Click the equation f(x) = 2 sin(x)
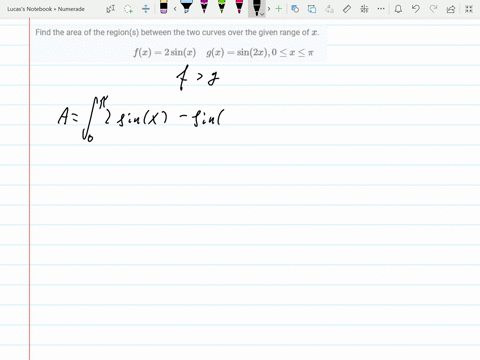Viewport: 480px width, 360px height. coord(165,52)
